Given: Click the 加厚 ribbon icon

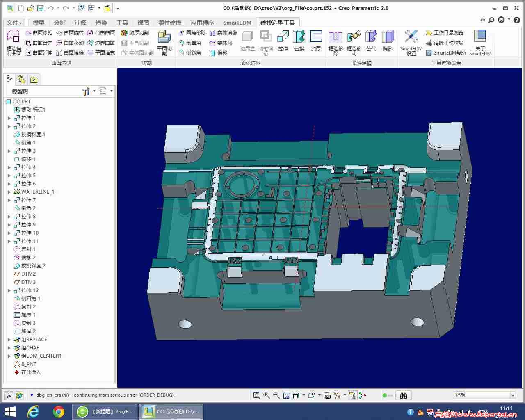Looking at the screenshot, I should pyautogui.click(x=316, y=37).
